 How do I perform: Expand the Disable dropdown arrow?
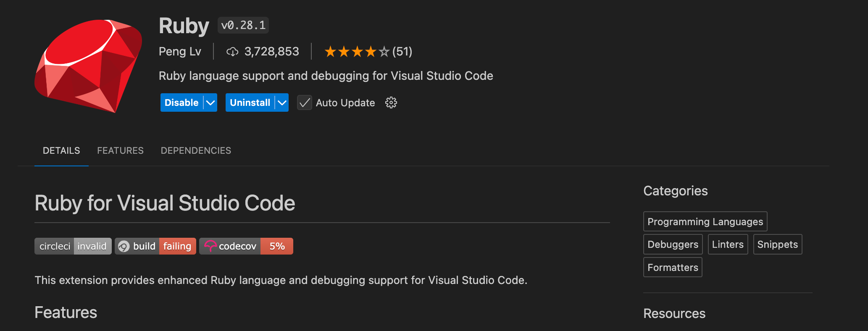coord(210,102)
